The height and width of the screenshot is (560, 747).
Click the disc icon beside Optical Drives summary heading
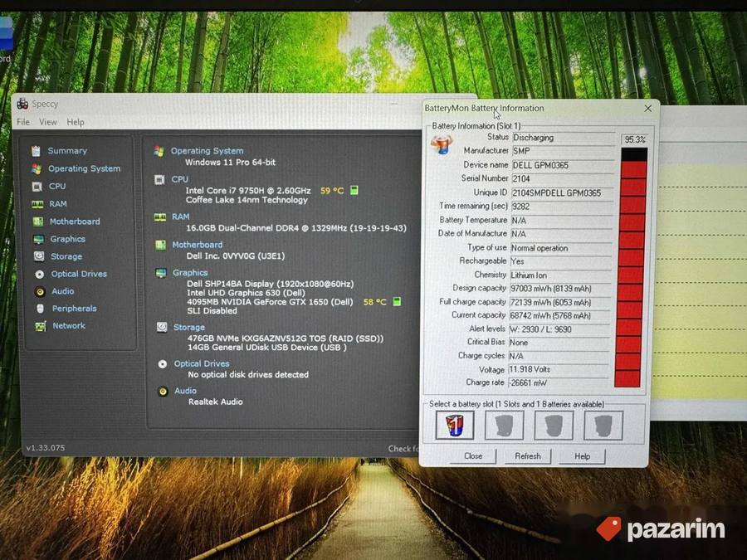163,364
